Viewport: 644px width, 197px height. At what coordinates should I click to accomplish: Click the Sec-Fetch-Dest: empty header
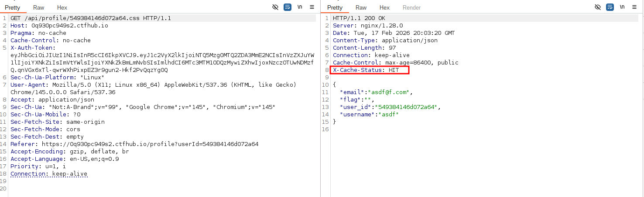pos(47,137)
